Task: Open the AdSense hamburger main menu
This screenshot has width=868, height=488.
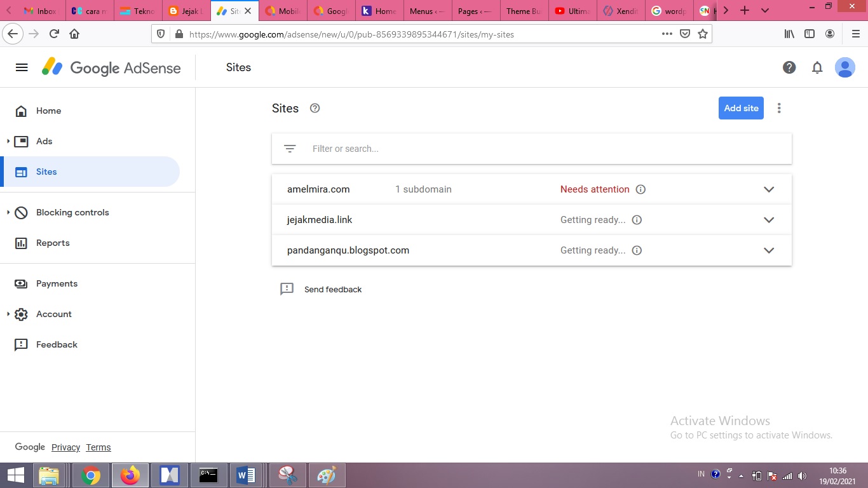Action: pyautogui.click(x=22, y=67)
